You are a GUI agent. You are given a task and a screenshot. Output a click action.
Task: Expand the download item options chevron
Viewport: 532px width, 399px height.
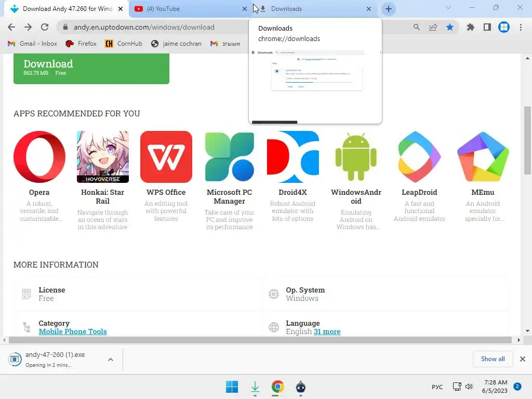pyautogui.click(x=111, y=360)
